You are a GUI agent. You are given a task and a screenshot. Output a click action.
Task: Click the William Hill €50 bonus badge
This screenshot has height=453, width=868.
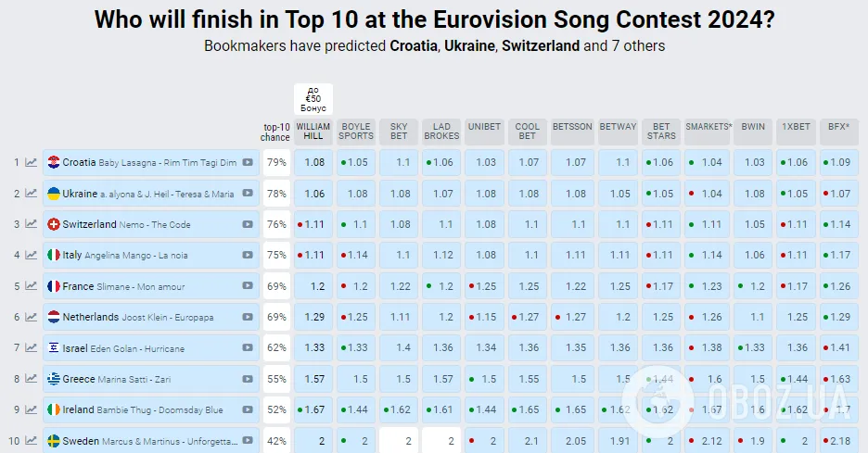click(x=313, y=98)
